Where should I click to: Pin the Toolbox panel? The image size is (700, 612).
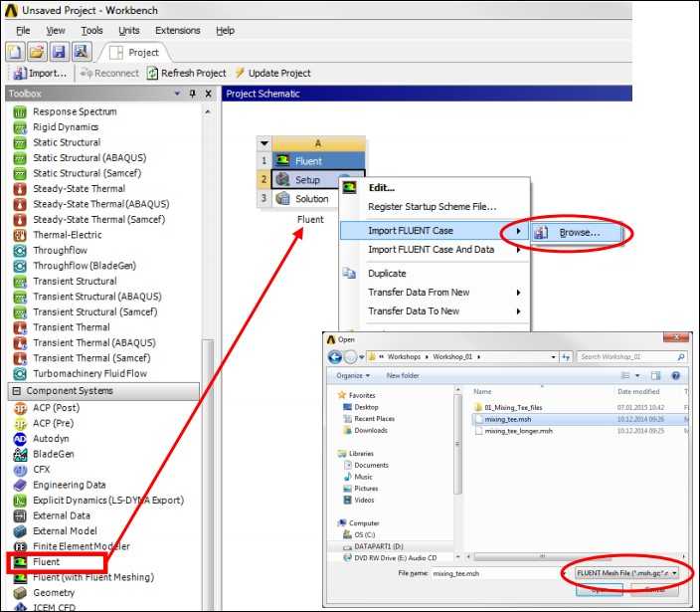[x=193, y=94]
